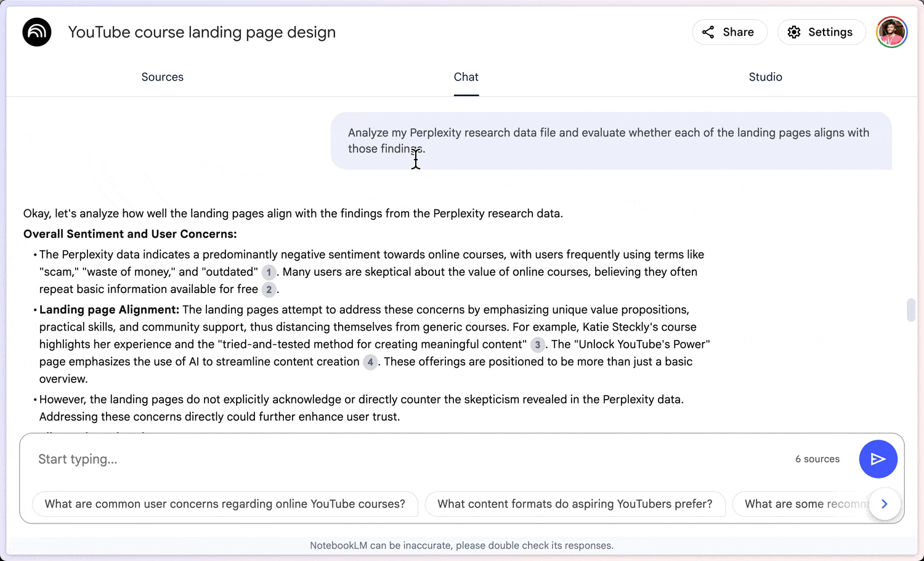
Task: Open the Share dialog
Action: tap(729, 32)
